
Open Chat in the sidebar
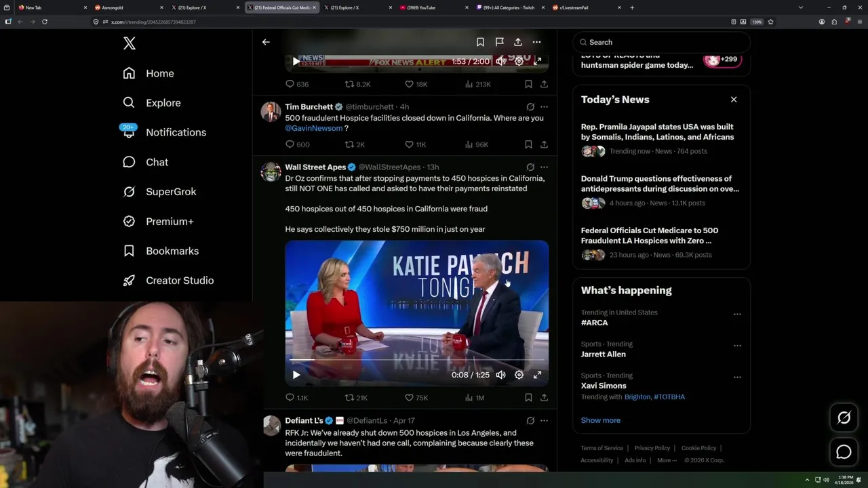click(x=146, y=162)
